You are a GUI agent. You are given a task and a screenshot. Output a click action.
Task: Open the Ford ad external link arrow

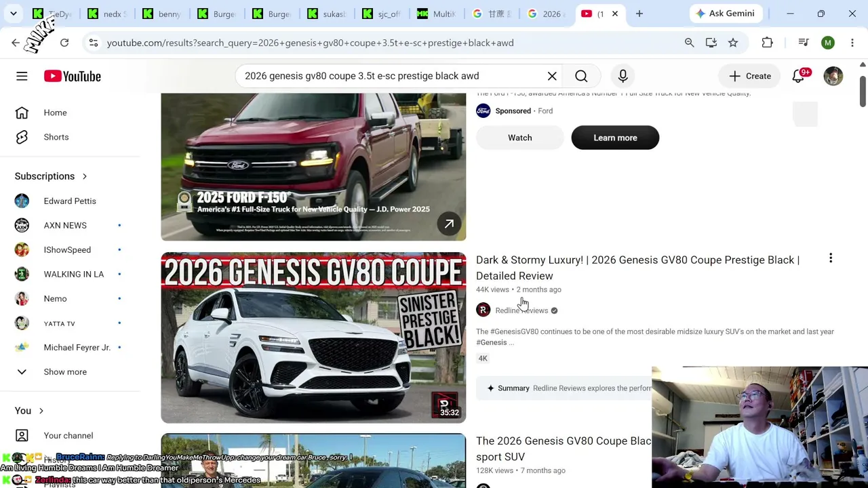449,224
